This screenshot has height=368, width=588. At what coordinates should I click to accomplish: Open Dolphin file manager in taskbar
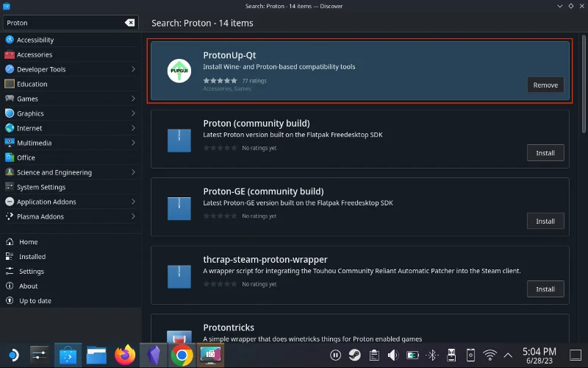point(96,355)
